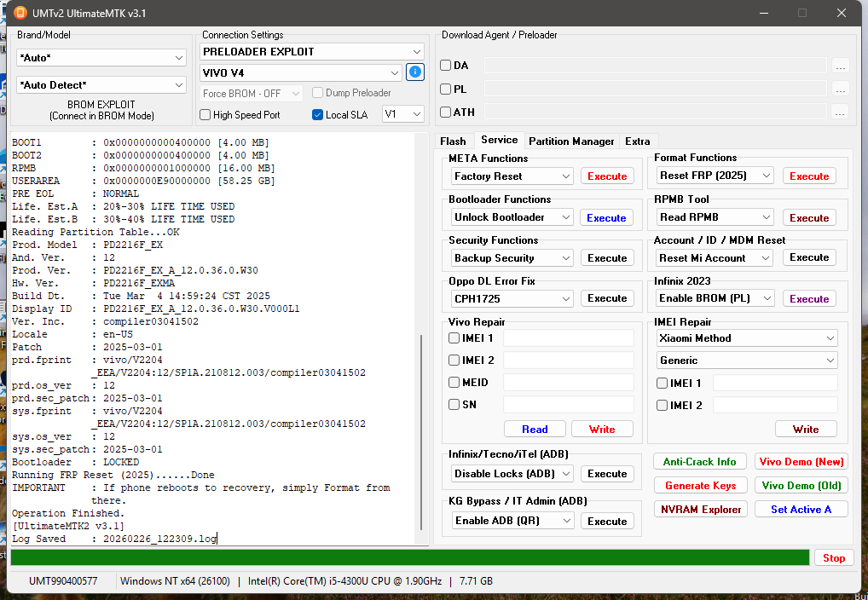868x600 pixels.
Task: Click the NVRAM Explorer button
Action: pos(701,509)
